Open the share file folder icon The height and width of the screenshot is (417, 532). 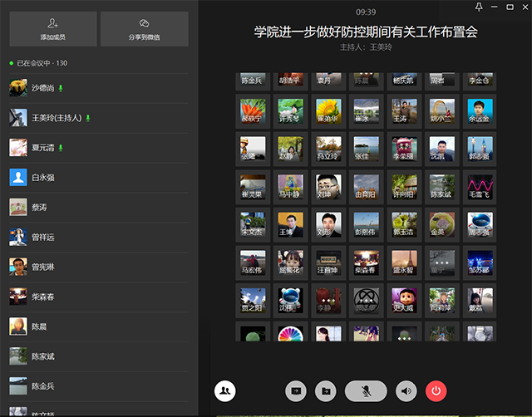326,390
